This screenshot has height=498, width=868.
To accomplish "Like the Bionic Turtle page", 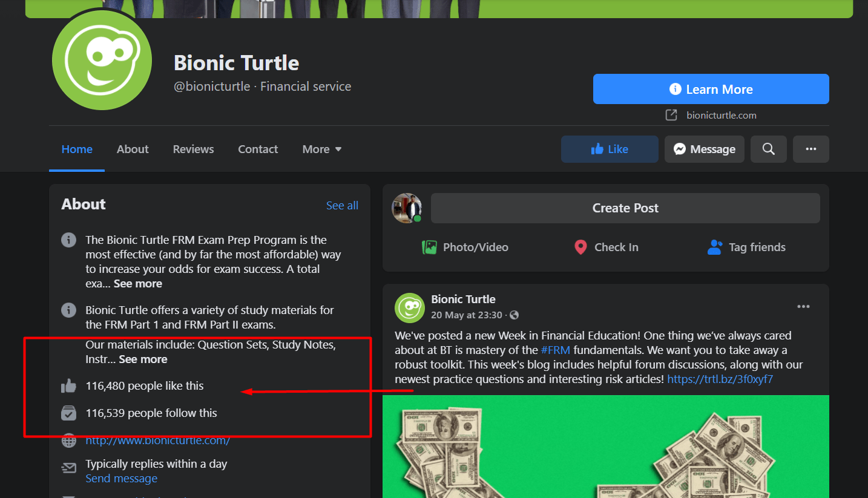I will (x=610, y=149).
